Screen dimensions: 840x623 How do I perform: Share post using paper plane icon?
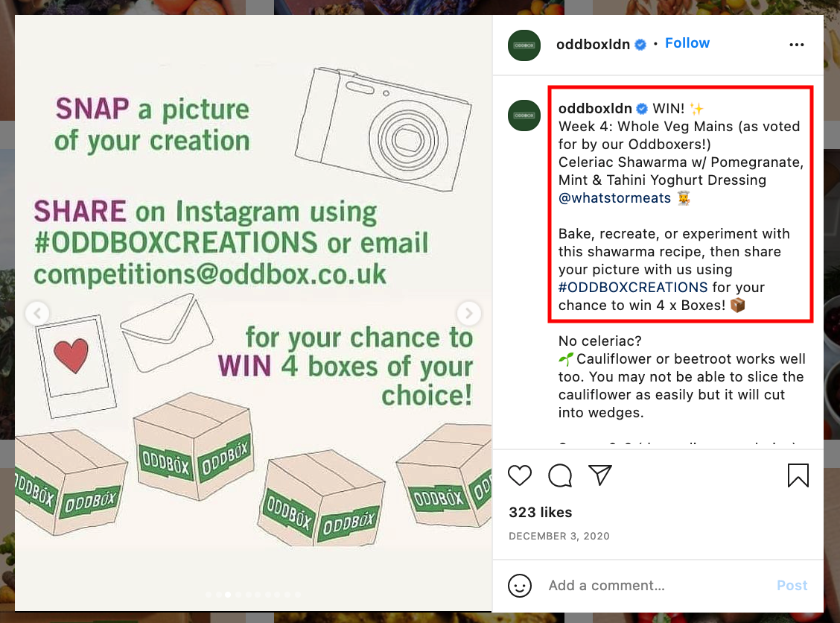point(600,475)
